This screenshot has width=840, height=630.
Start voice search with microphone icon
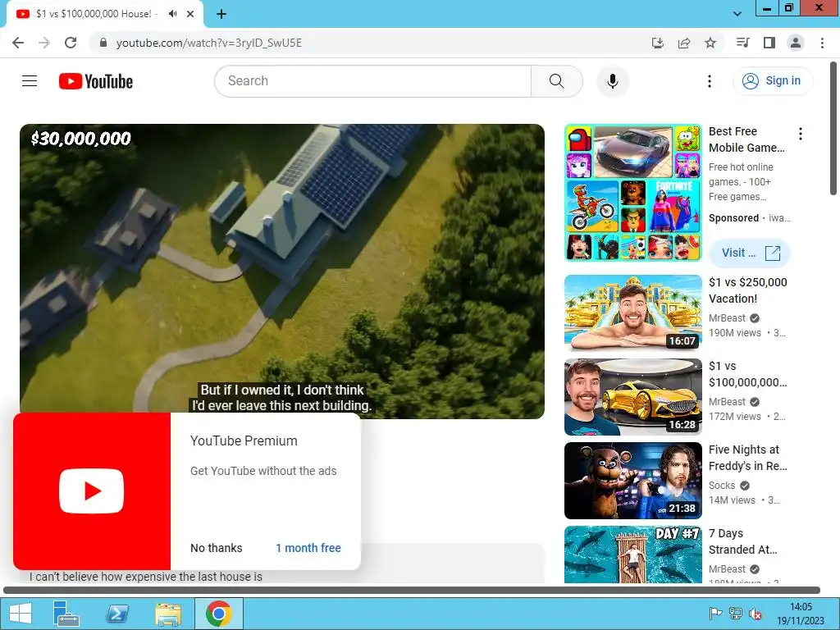(612, 81)
